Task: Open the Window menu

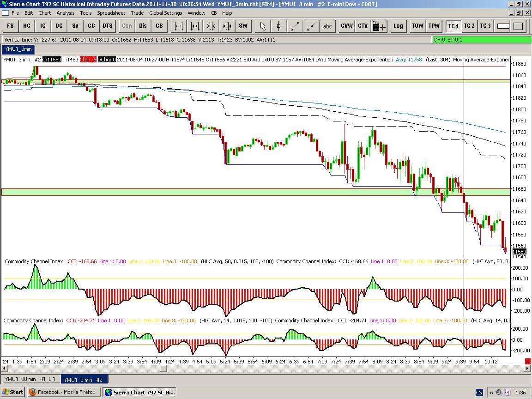Action: 196,13
